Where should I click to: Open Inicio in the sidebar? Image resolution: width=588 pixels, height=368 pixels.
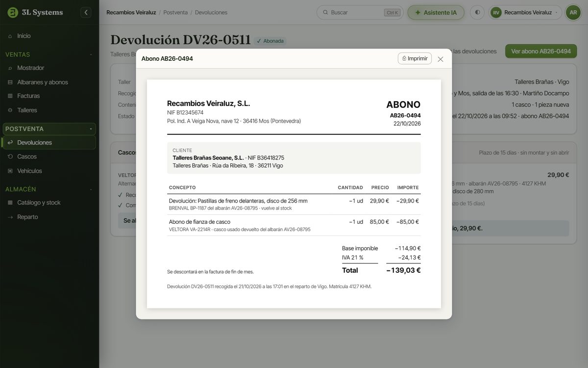49,36
